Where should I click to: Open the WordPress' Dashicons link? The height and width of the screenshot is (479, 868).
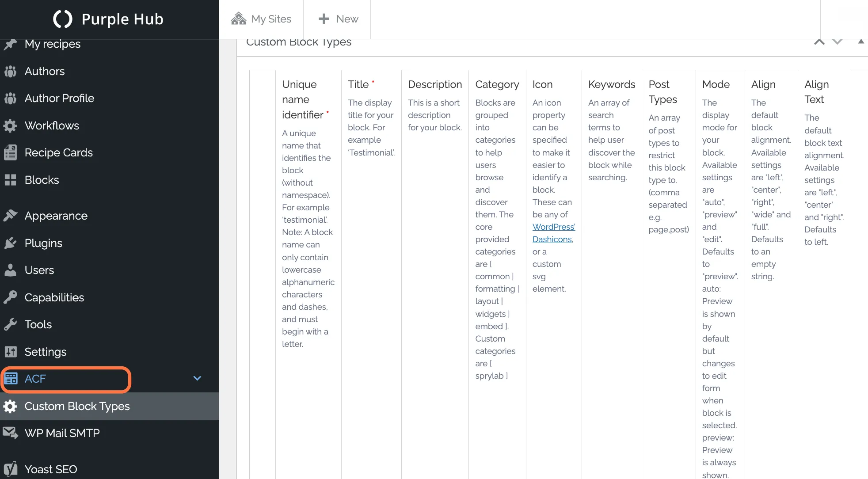point(553,233)
